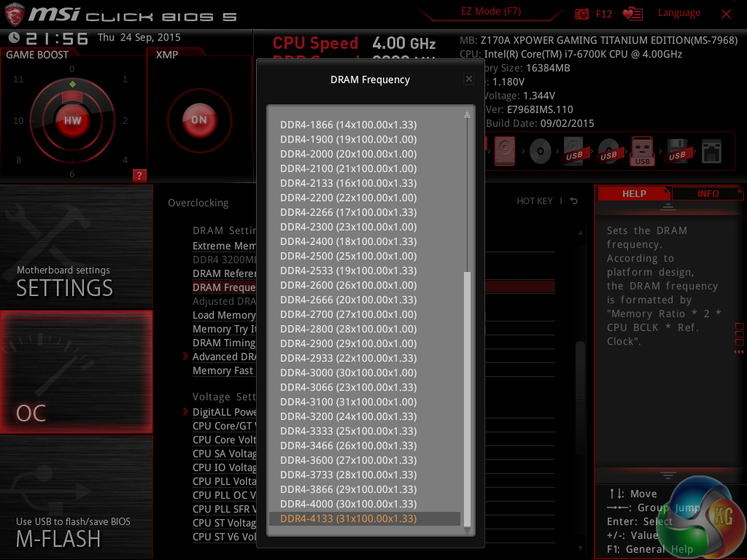This screenshot has height=560, width=747.
Task: Click the undo arrow next to HOT KEY
Action: [574, 201]
